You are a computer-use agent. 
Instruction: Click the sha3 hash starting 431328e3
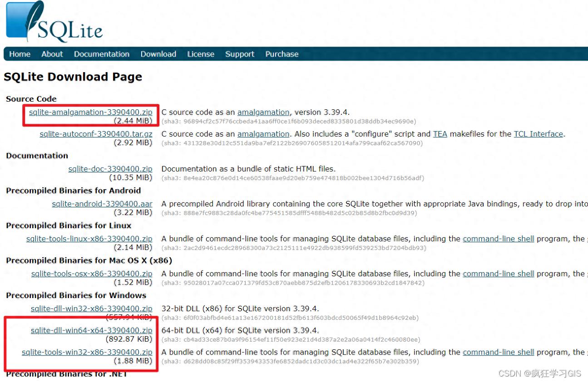pos(292,143)
